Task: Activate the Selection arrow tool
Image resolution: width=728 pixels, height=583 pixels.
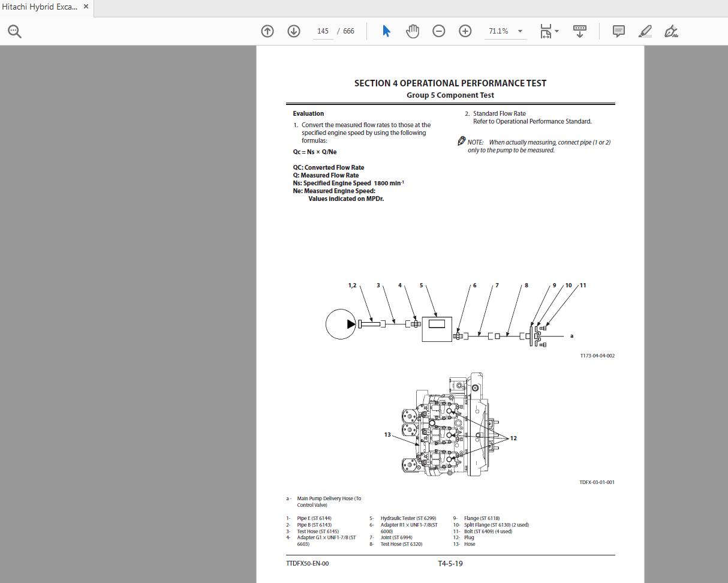Action: coord(386,31)
